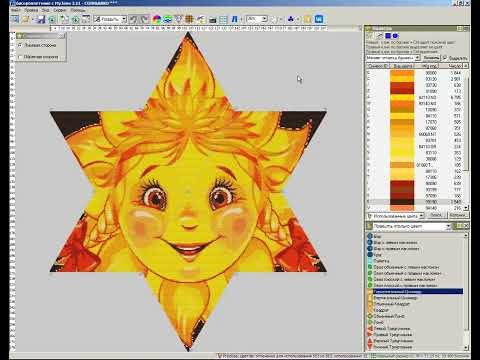Pick the dark red swatch in the third palette row

tap(402, 85)
